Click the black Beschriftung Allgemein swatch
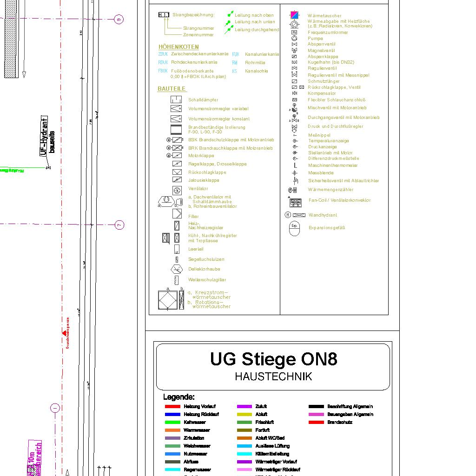Screen dimensions: 476x476 316,407
